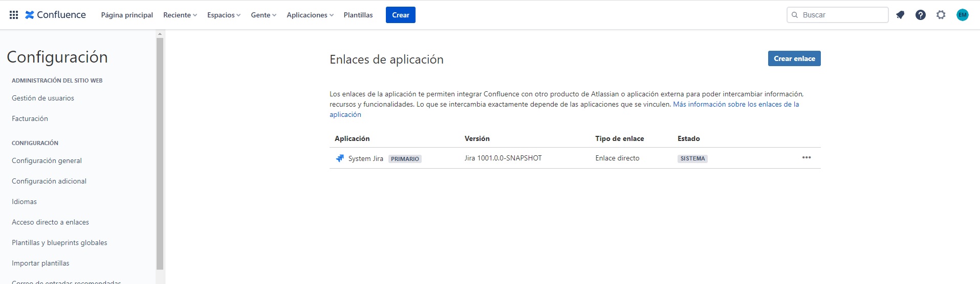Click the sidebar scroll up arrow
The height and width of the screenshot is (284, 980).
coord(160,34)
